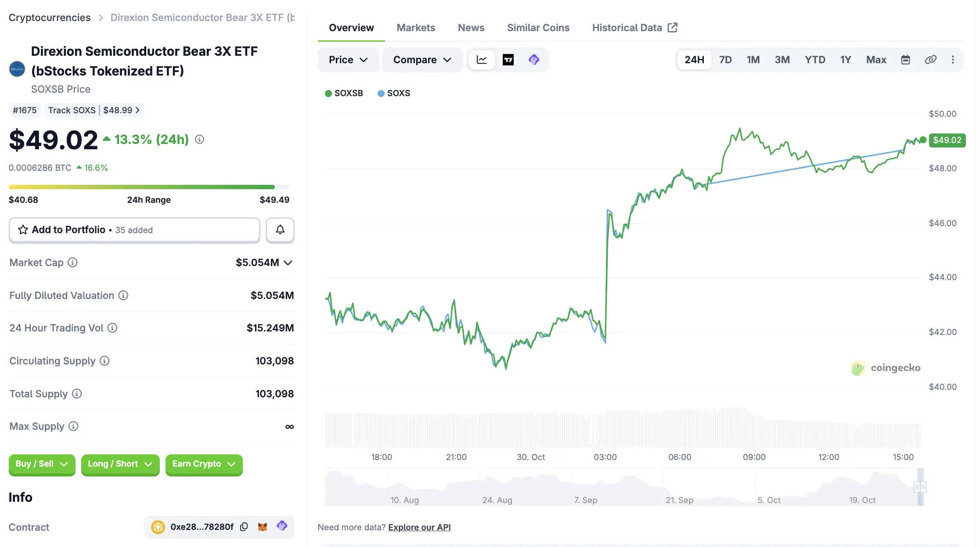Open the GeckoTerminal icon beside the contract address
Image resolution: width=980 pixels, height=547 pixels.
tap(282, 526)
